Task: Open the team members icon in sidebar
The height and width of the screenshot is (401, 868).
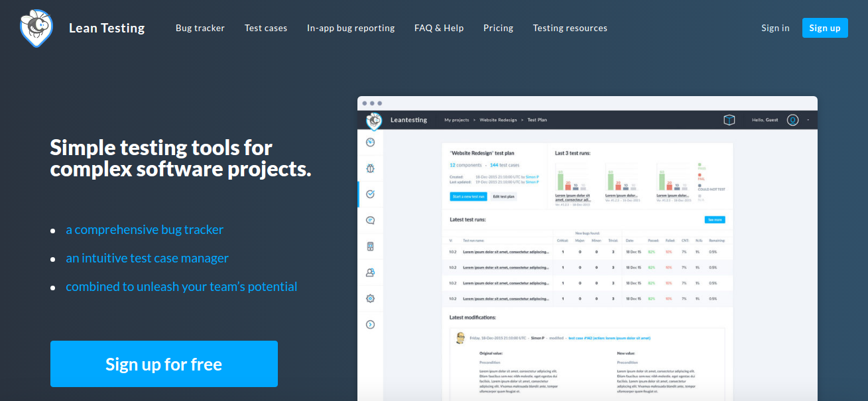Action: 370,272
